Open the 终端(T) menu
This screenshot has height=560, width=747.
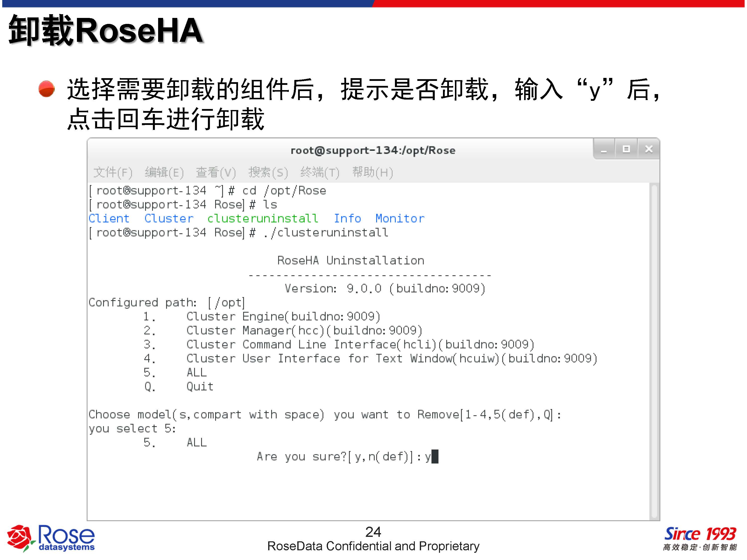320,172
